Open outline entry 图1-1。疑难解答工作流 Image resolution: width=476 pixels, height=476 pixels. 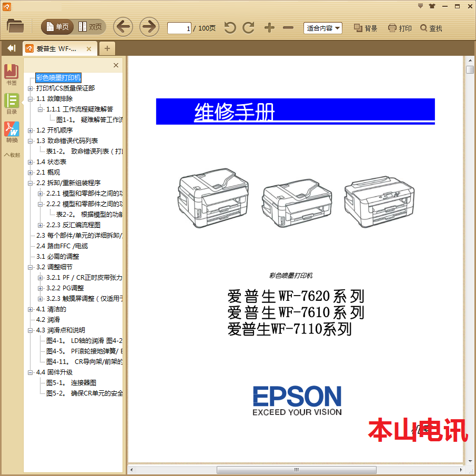point(89,120)
